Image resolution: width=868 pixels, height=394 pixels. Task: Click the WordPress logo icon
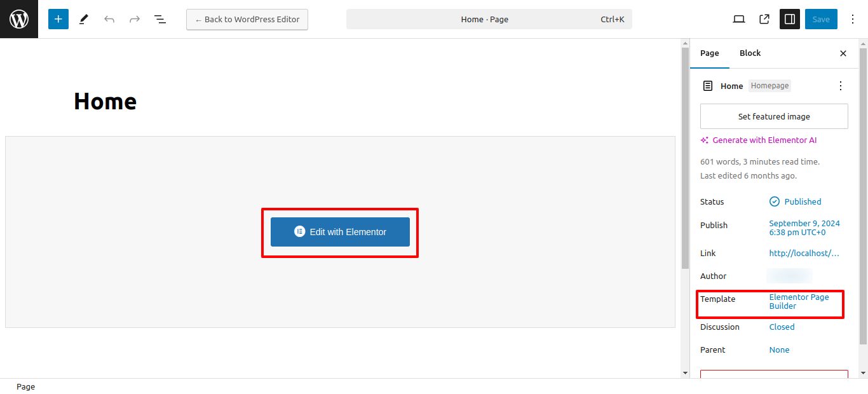[x=19, y=19]
